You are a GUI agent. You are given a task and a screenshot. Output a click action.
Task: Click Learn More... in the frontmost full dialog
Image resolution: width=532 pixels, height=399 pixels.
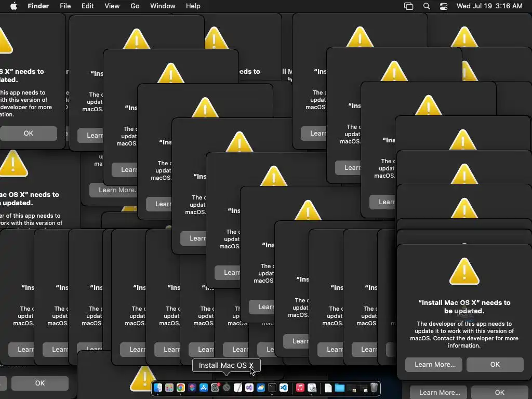434,364
